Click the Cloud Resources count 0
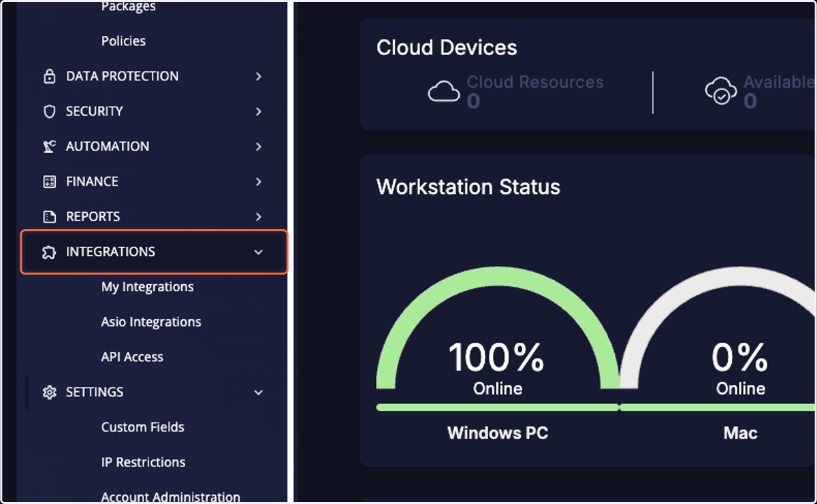817x504 pixels. [x=473, y=101]
